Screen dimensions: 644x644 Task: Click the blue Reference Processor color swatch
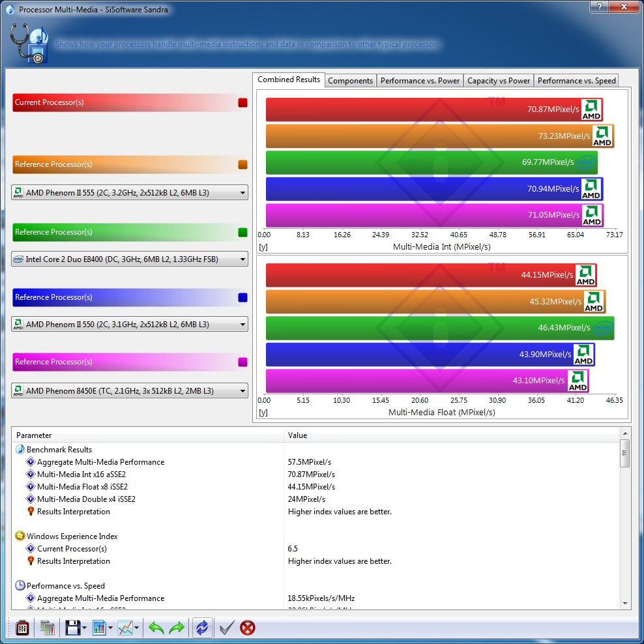coord(242,297)
